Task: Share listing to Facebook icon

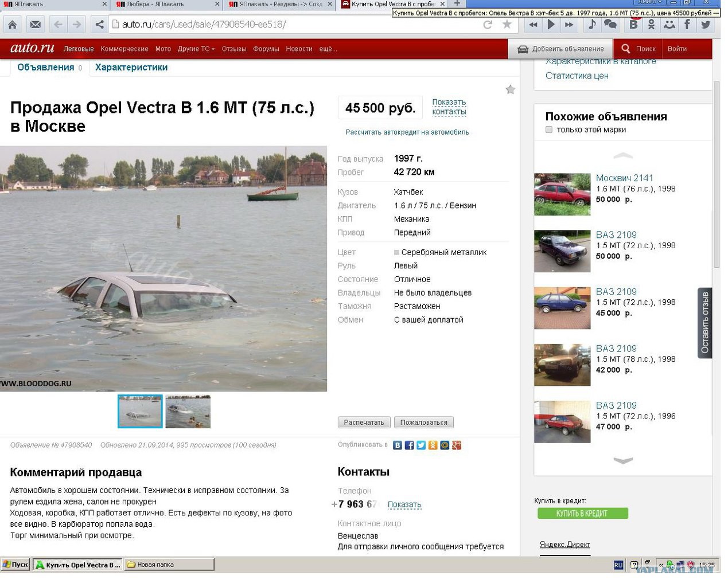Action: (x=409, y=445)
